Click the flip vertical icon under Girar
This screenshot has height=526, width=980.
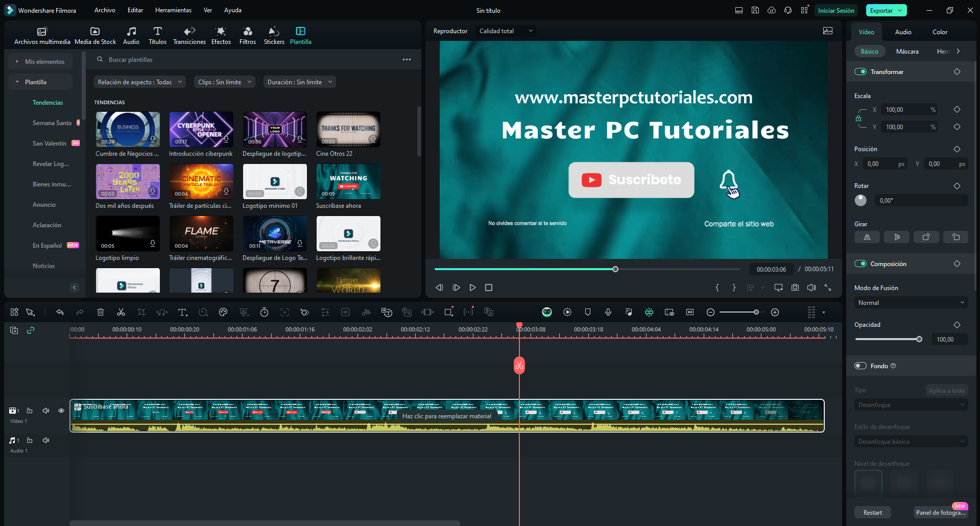click(897, 237)
